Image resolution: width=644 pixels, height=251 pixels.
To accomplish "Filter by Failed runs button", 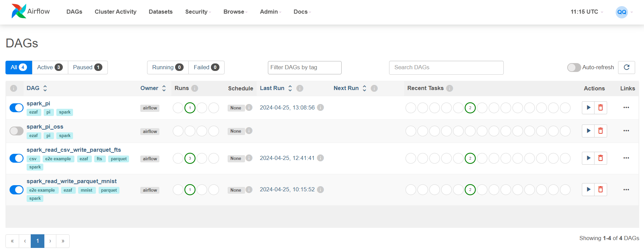I will pos(206,68).
